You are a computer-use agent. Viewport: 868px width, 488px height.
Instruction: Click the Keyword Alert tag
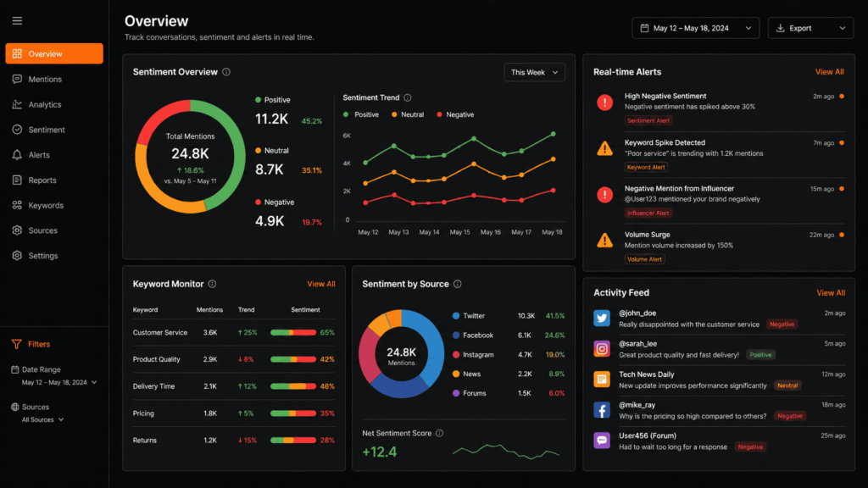[646, 167]
